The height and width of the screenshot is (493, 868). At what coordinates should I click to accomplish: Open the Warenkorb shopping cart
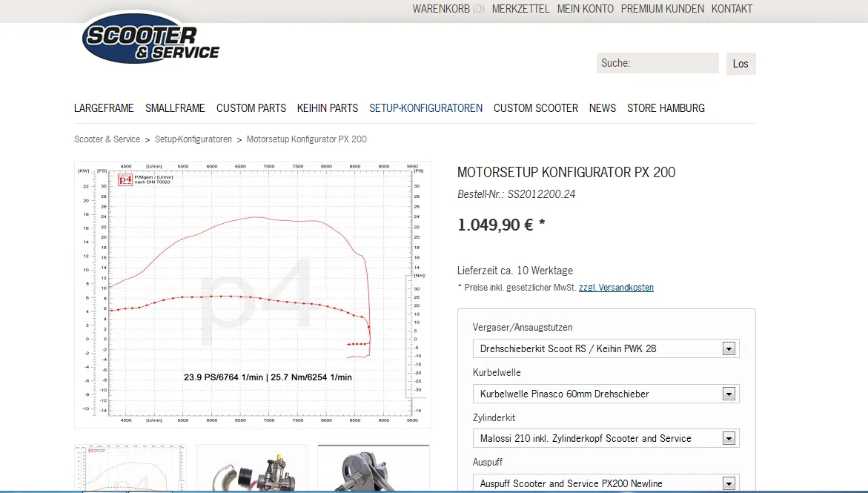coord(448,9)
